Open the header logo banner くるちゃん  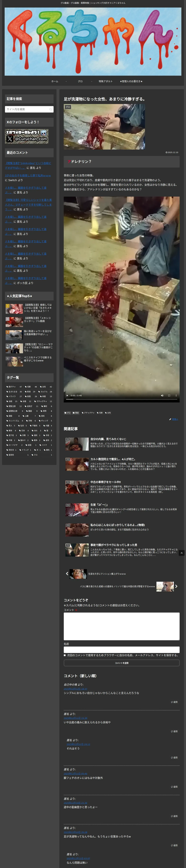coord(93,41)
